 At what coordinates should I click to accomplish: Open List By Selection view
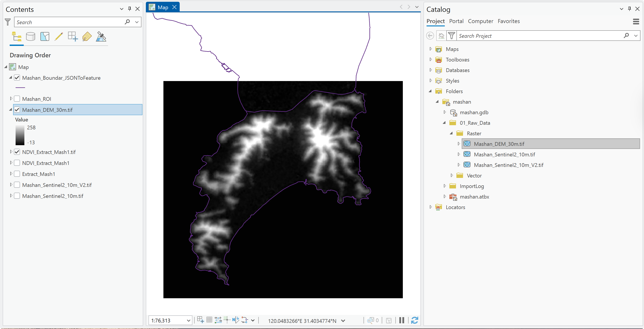(x=45, y=37)
